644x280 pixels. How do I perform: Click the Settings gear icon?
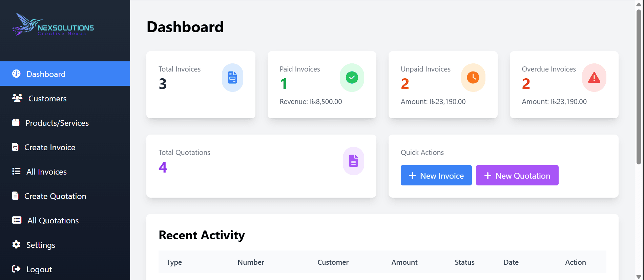click(x=16, y=244)
